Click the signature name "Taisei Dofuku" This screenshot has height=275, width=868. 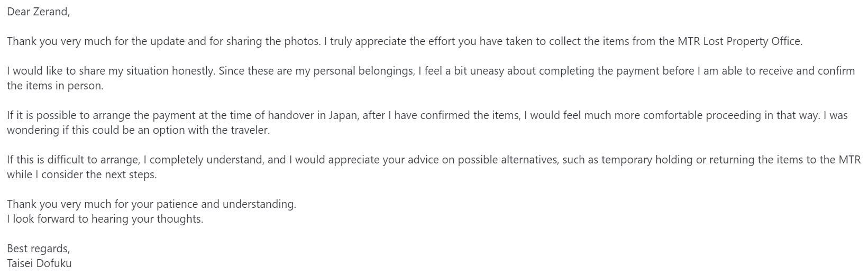tap(39, 263)
